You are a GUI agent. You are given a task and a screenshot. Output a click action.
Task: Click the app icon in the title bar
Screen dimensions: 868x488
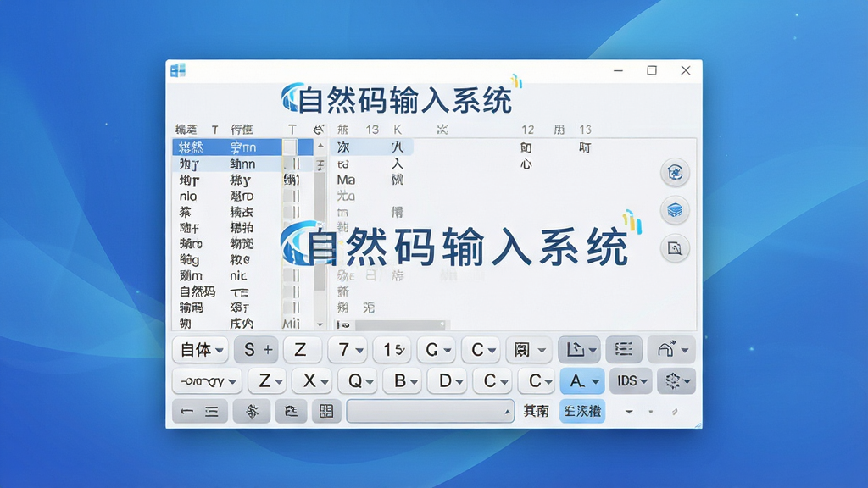[x=178, y=71]
